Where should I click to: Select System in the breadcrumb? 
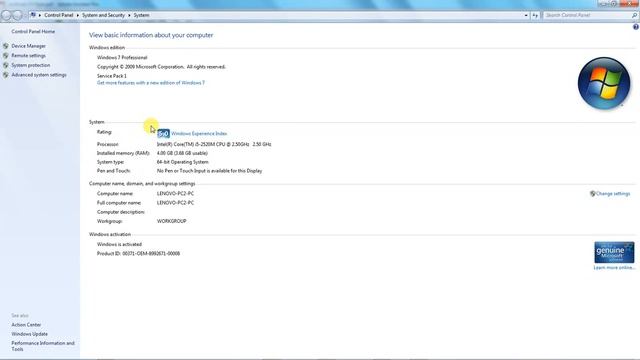(141, 15)
